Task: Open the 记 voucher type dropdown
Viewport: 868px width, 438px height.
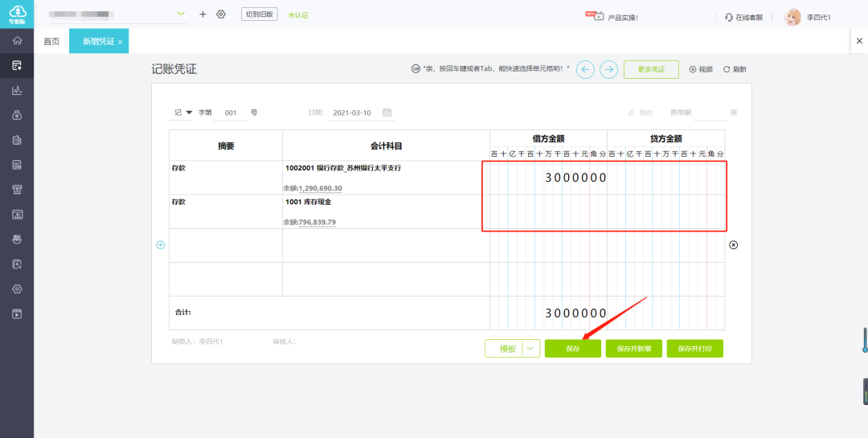Action: click(x=189, y=113)
